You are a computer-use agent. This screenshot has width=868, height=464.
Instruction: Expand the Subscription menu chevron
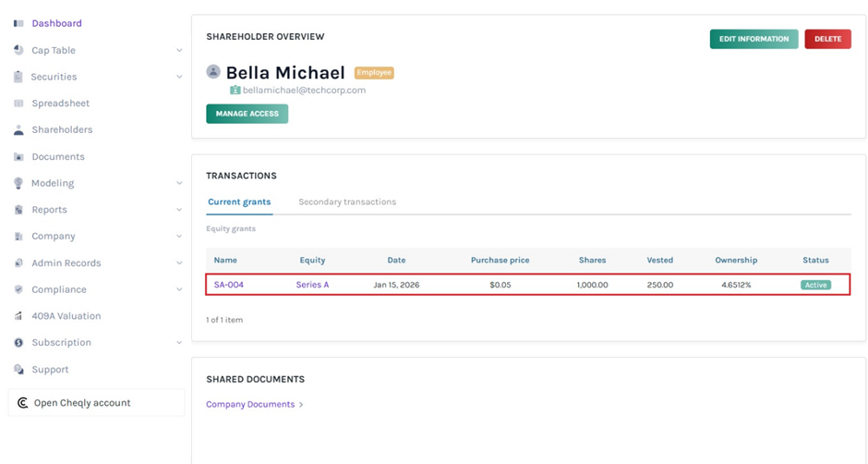(x=179, y=343)
